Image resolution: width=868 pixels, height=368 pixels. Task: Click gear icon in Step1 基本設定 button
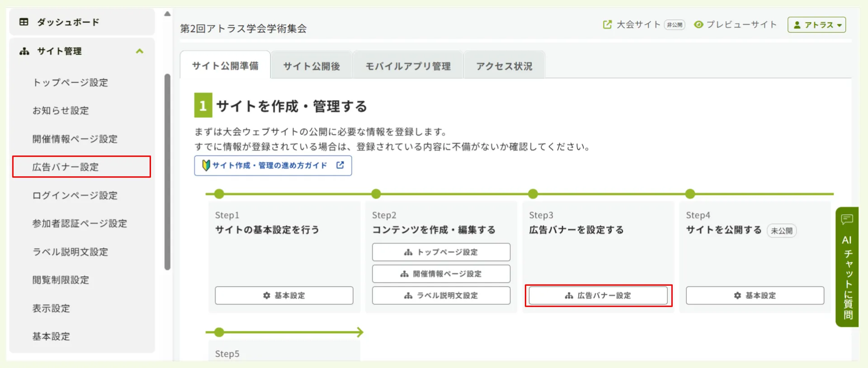[x=267, y=295]
